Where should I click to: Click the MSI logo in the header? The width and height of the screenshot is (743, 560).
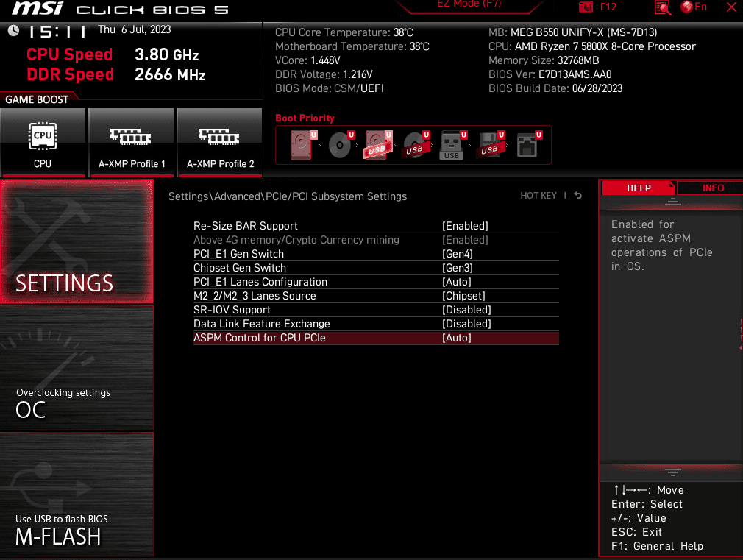click(38, 9)
